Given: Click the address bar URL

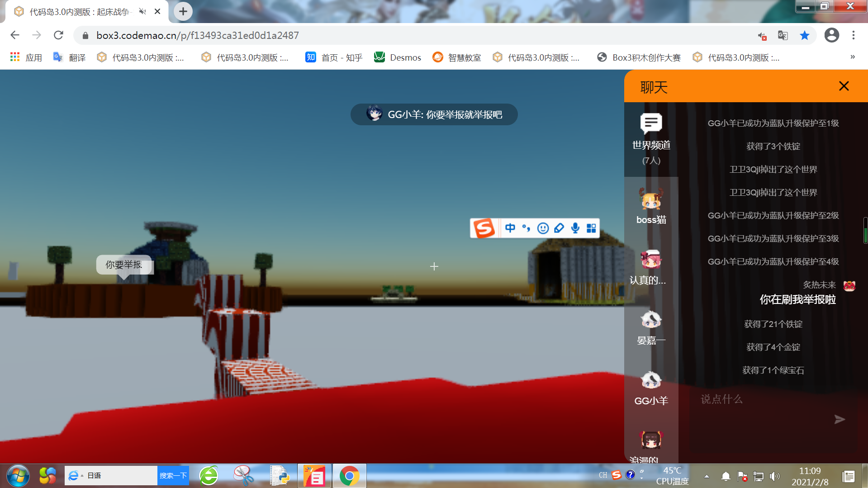Looking at the screenshot, I should 198,35.
